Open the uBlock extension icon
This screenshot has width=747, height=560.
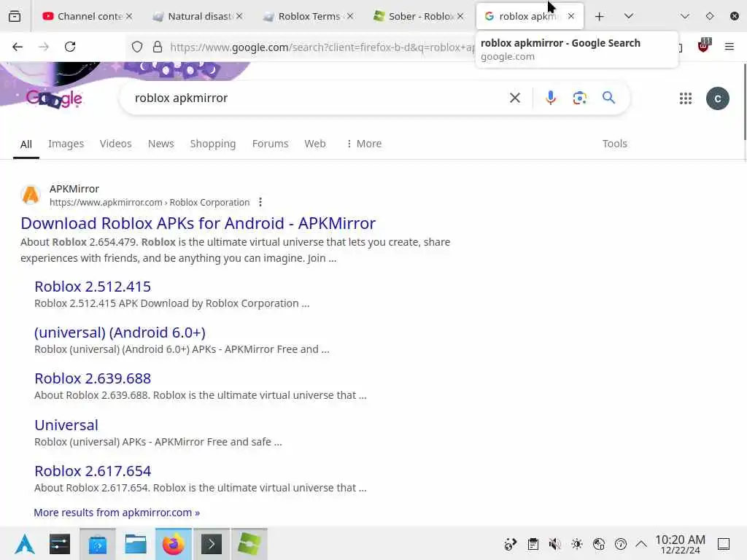[704, 46]
